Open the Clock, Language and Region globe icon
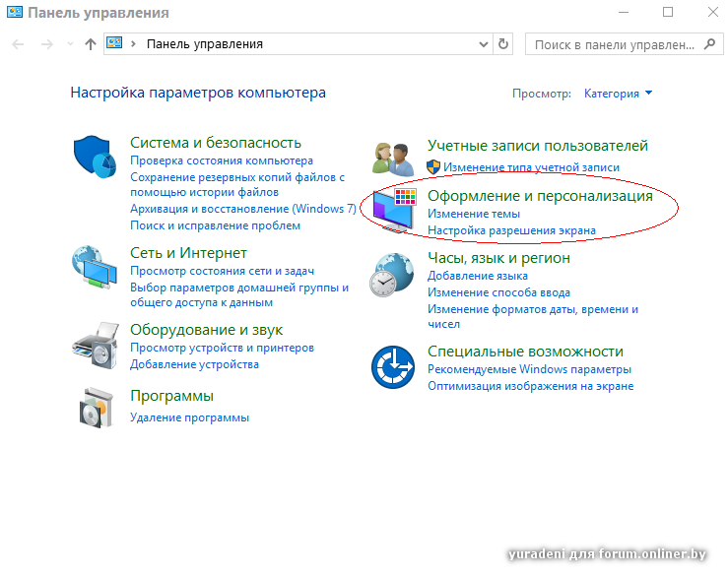Screen dimensions: 728x577 pyautogui.click(x=391, y=275)
